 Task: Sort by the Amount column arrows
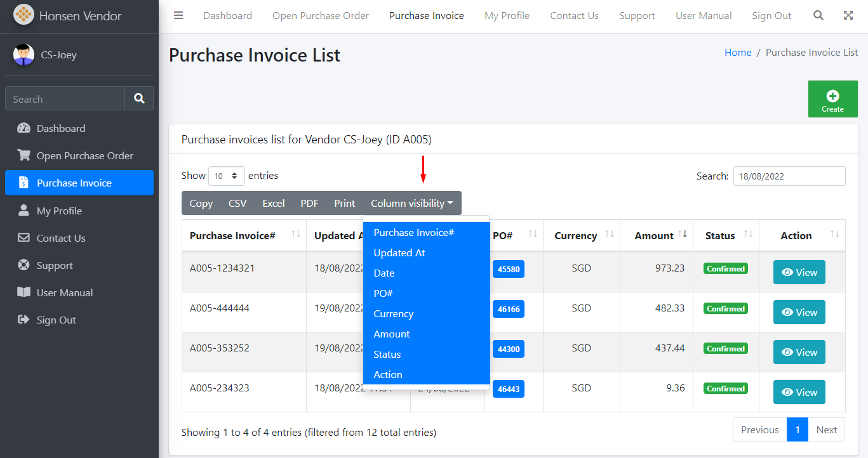coord(683,235)
